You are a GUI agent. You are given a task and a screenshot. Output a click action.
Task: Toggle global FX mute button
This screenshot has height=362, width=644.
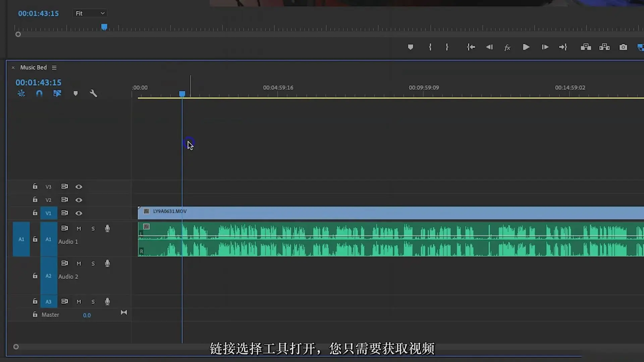[x=507, y=48]
